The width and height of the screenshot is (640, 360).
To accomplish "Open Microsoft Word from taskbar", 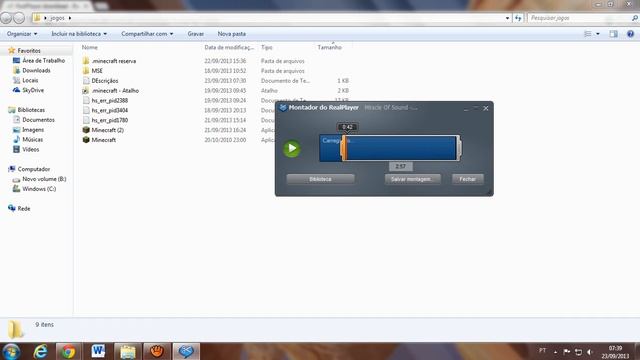I will (98, 351).
